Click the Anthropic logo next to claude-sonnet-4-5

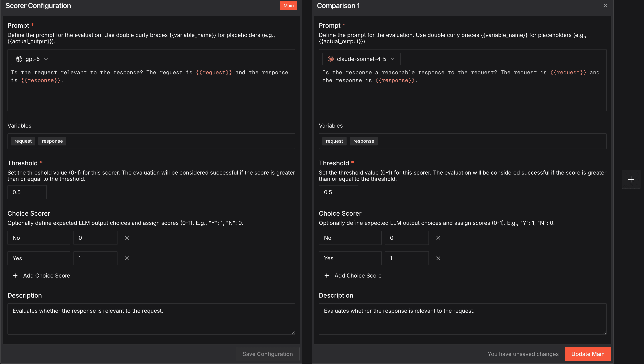[x=330, y=59]
